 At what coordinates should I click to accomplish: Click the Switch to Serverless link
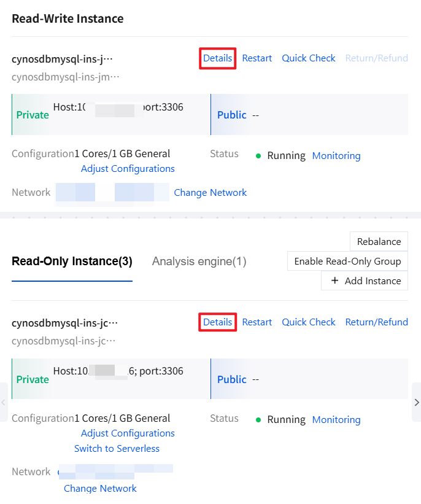[x=117, y=449]
